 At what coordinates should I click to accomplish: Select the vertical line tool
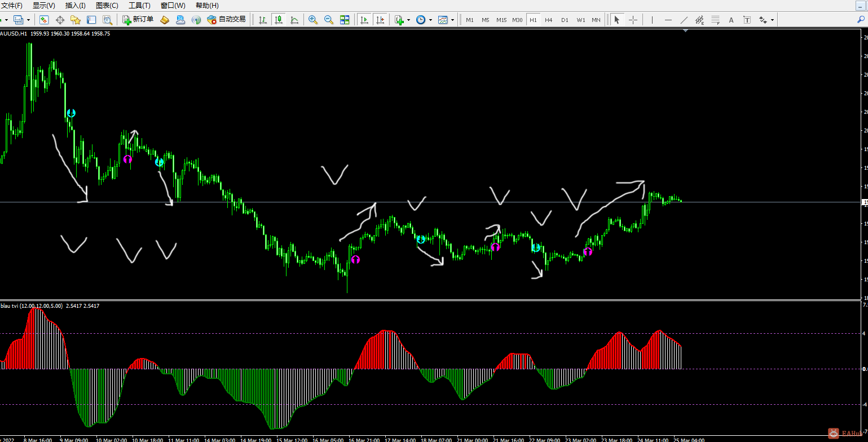pos(652,20)
